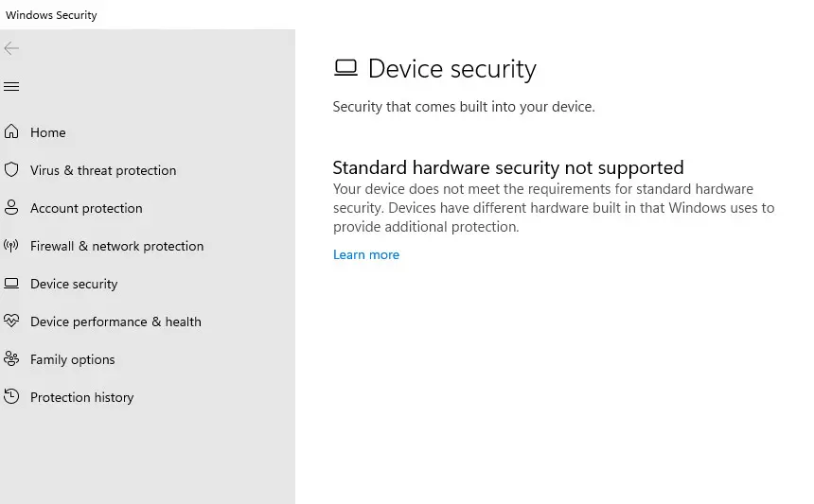Open Device performance & health label
Viewport: 814px width, 504px height.
(115, 322)
